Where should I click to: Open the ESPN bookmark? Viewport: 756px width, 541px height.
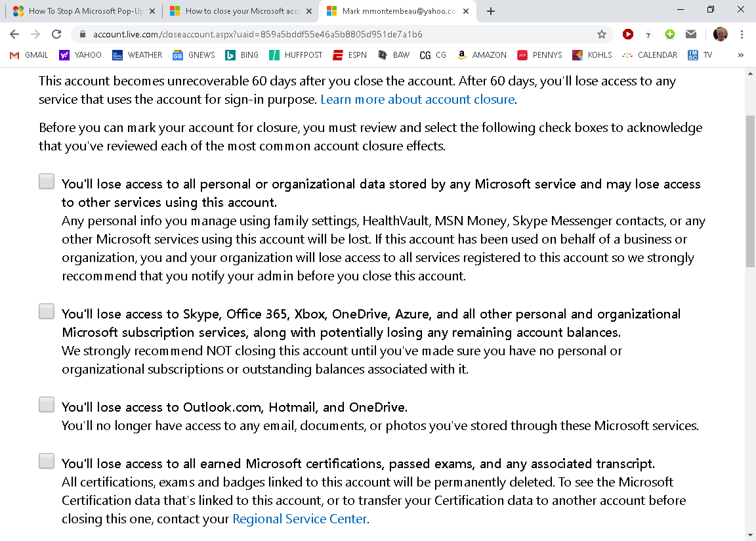coord(350,55)
